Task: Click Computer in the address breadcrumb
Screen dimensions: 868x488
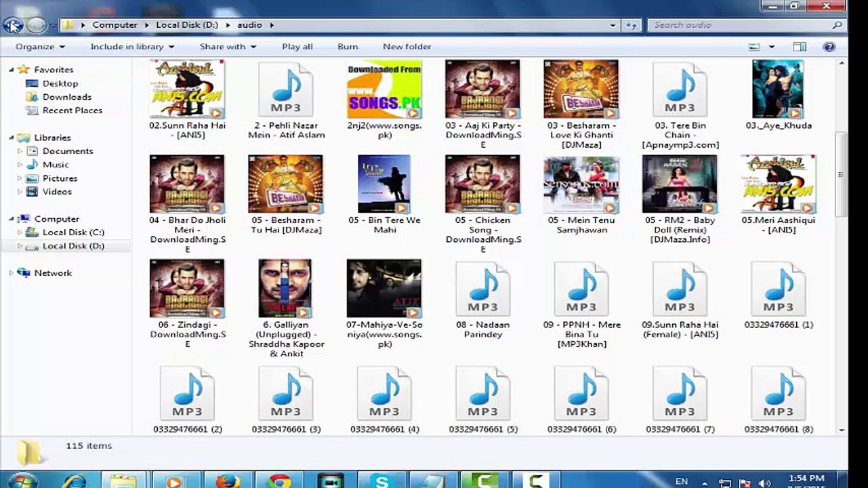Action: 115,25
